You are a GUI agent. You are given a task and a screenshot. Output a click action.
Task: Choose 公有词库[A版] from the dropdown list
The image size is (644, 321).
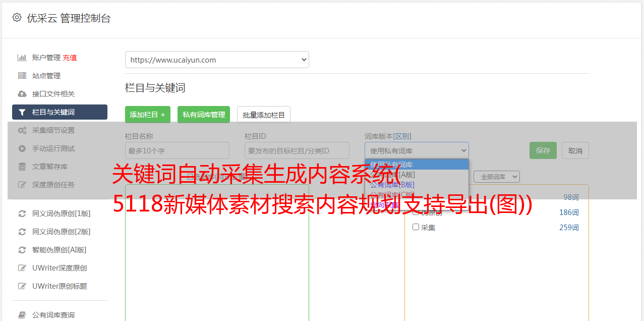point(417,175)
